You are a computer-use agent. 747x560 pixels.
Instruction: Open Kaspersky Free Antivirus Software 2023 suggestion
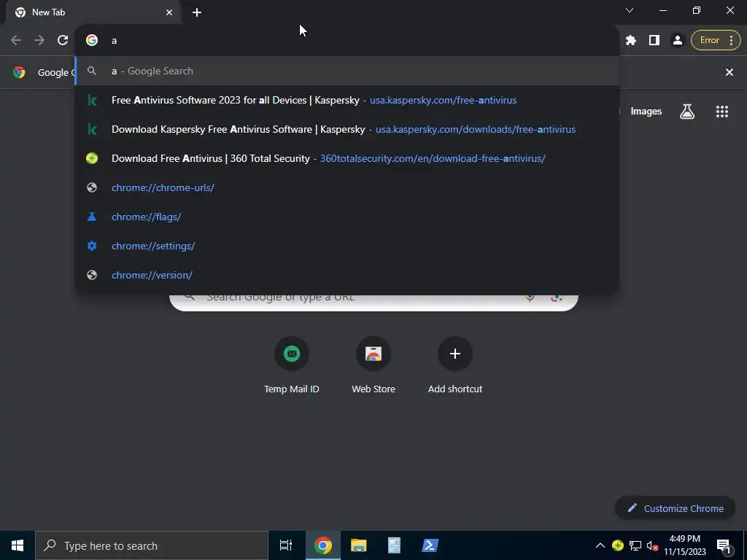pyautogui.click(x=347, y=100)
